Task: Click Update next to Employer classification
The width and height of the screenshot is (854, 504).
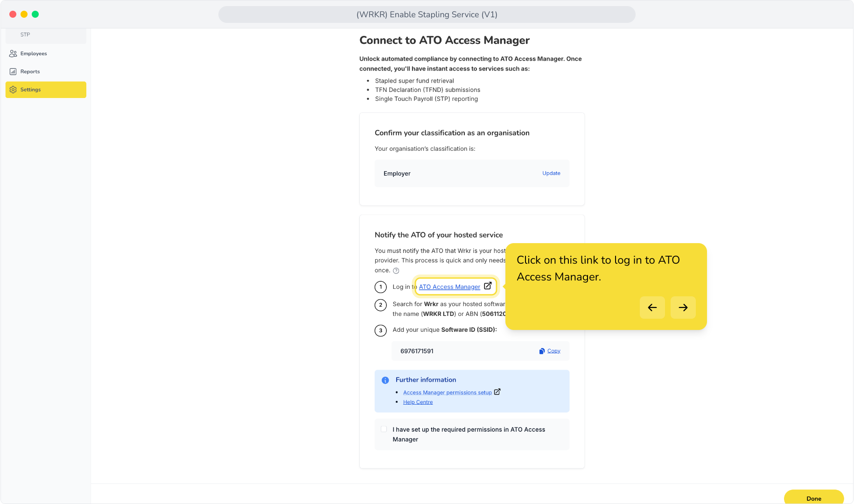Action: click(x=551, y=173)
